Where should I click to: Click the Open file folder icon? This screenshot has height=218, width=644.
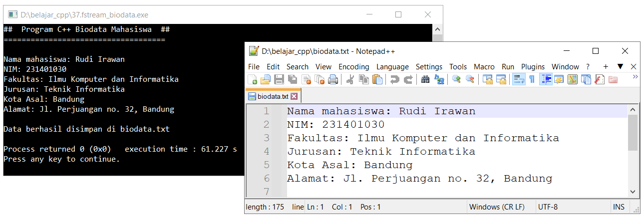[x=266, y=79]
